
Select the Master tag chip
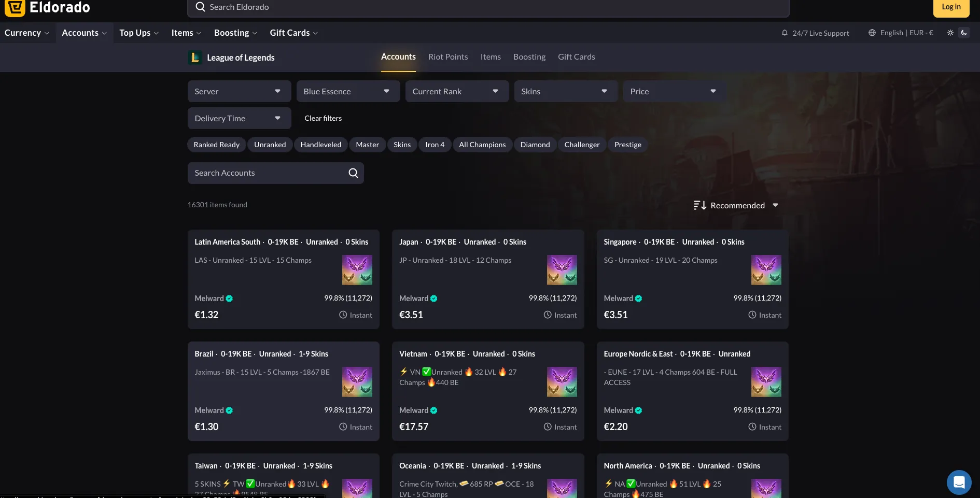(368, 145)
